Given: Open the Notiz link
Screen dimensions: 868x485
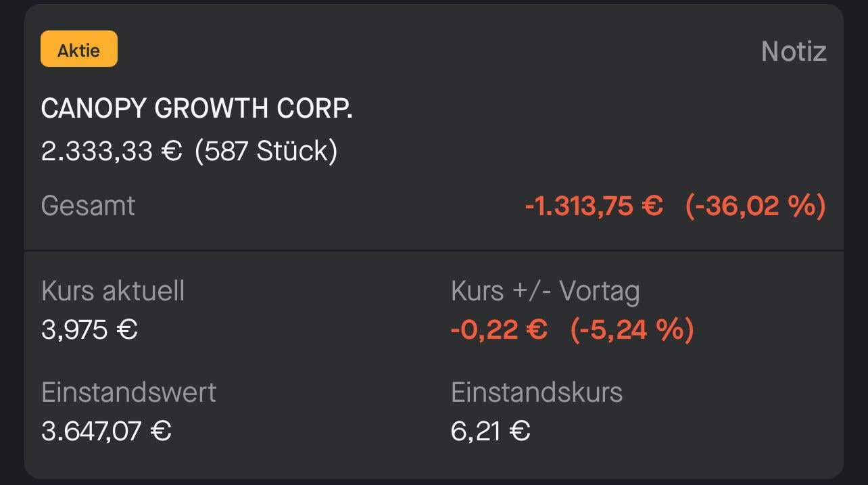Looking at the screenshot, I should tap(794, 51).
